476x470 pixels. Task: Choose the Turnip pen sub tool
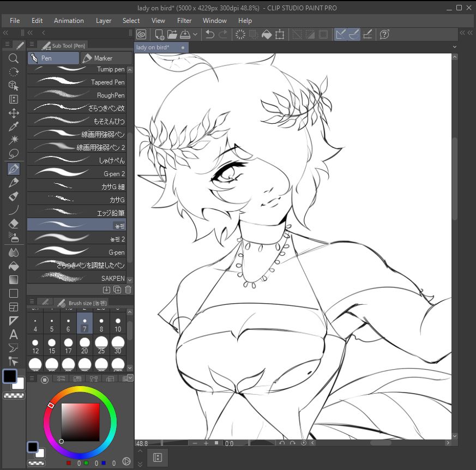coord(76,69)
